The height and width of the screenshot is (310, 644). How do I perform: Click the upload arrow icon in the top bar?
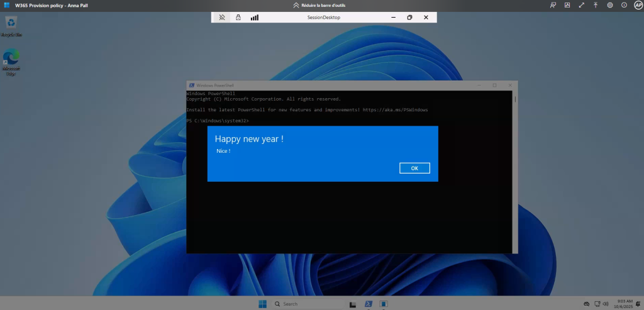(596, 5)
